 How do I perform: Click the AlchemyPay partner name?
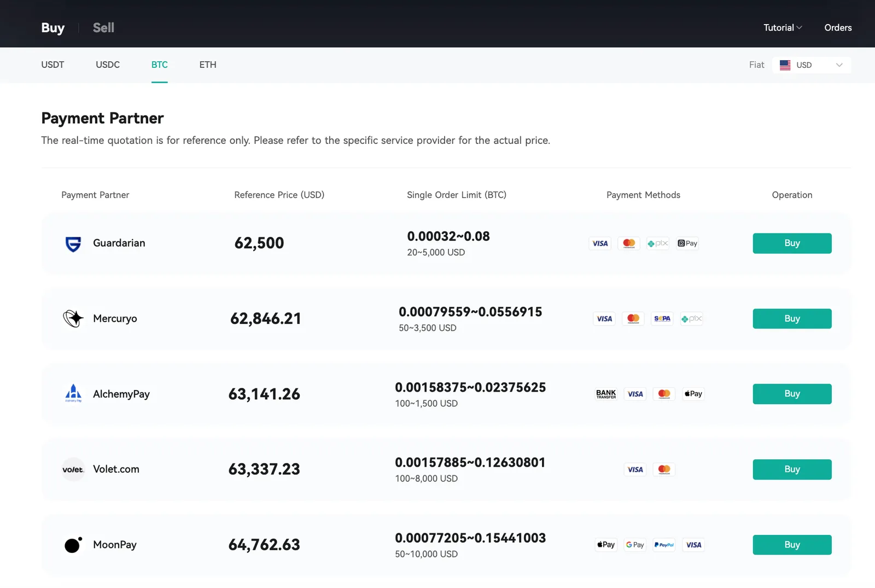(x=121, y=394)
